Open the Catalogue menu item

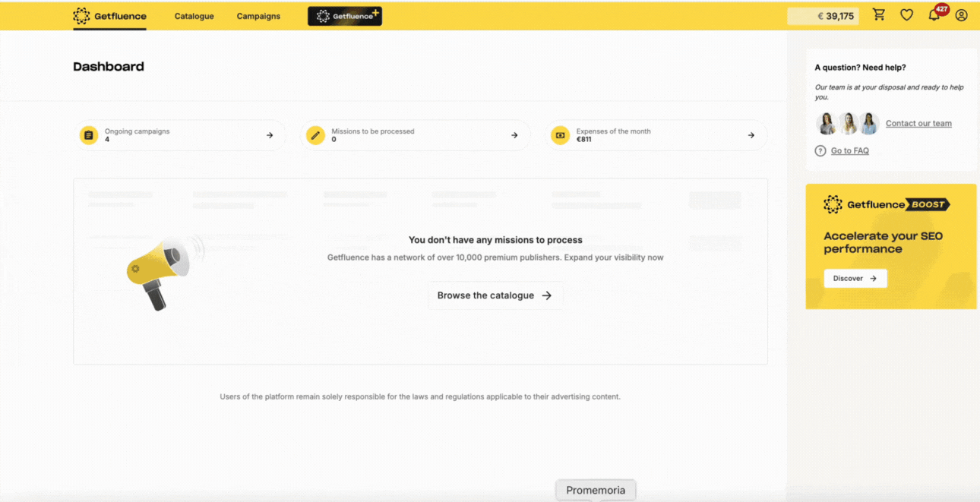coord(194,16)
